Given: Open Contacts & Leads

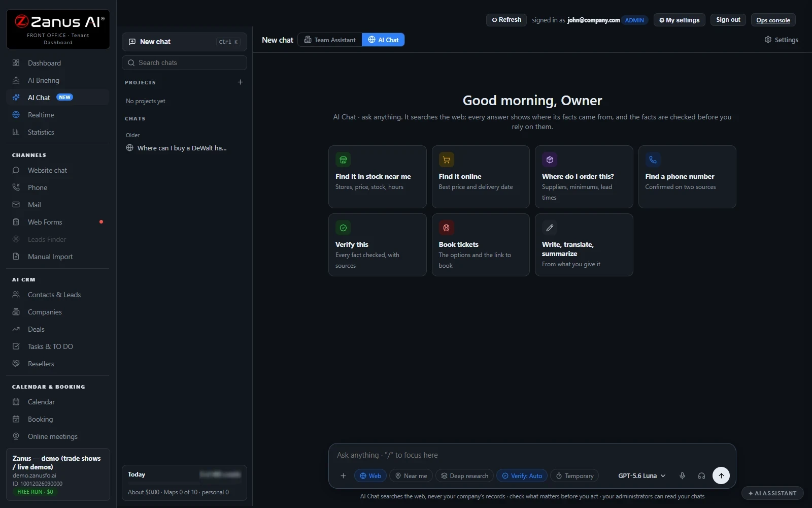Looking at the screenshot, I should [x=57, y=295].
